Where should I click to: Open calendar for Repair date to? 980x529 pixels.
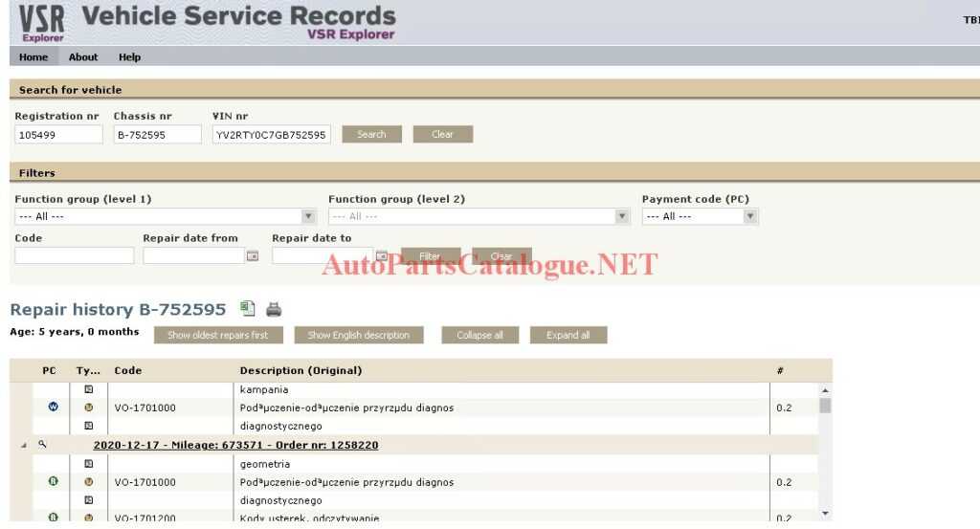click(381, 256)
